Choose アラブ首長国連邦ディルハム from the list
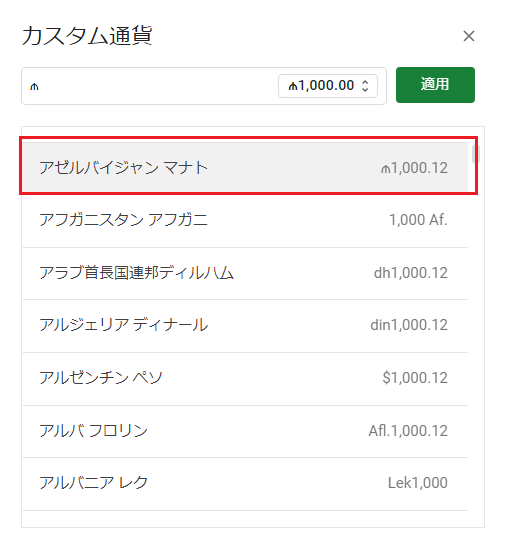This screenshot has height=544, width=507. click(x=245, y=273)
